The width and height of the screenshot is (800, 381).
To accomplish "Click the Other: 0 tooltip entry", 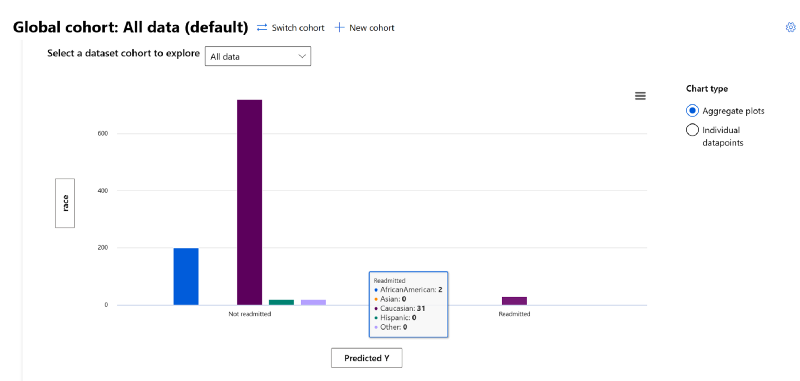I will click(390, 327).
